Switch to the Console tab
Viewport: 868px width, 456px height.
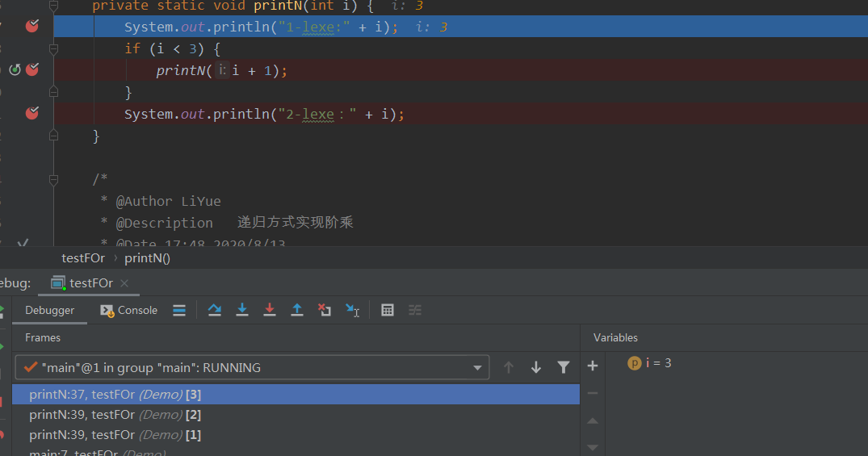point(129,311)
